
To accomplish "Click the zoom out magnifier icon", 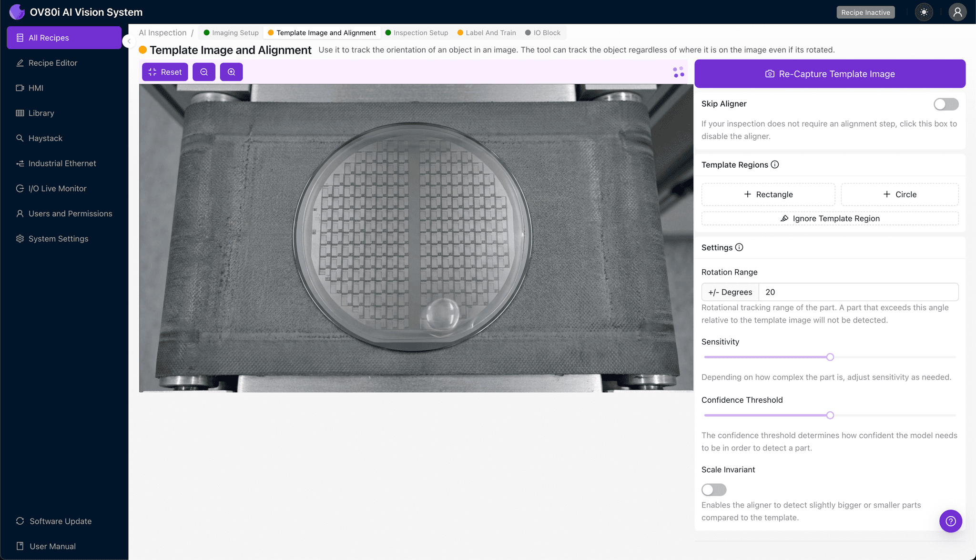I will (x=204, y=72).
